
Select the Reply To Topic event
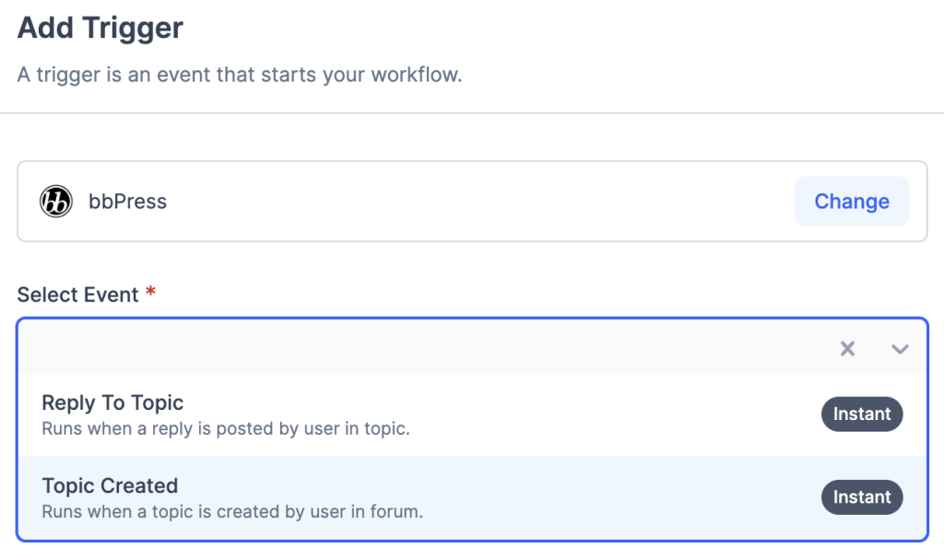click(x=112, y=402)
